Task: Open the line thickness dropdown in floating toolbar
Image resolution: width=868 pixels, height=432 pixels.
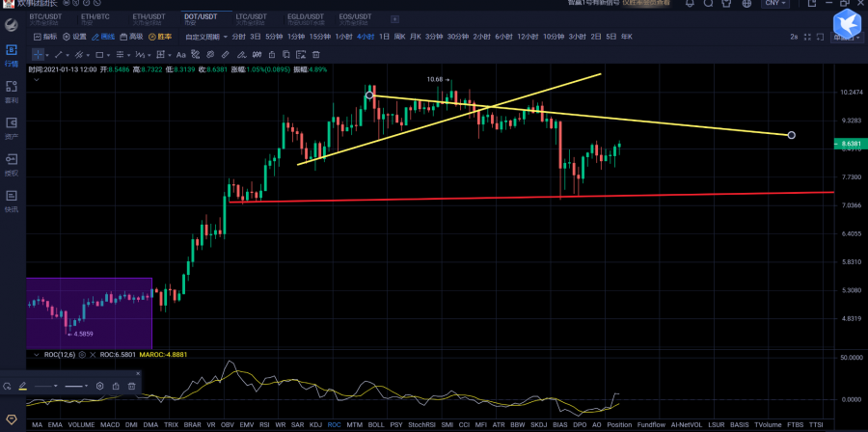Action: click(76, 386)
